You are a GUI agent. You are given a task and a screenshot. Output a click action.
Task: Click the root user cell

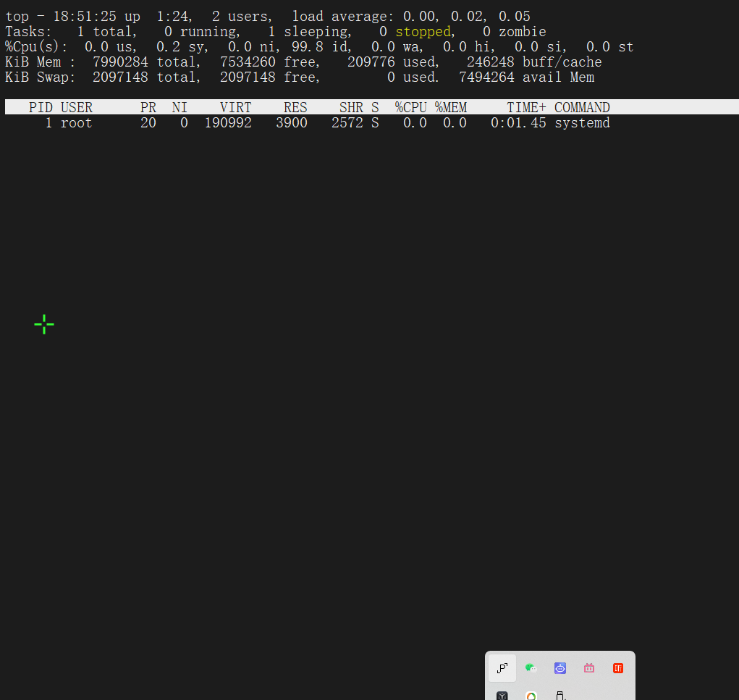tap(76, 123)
